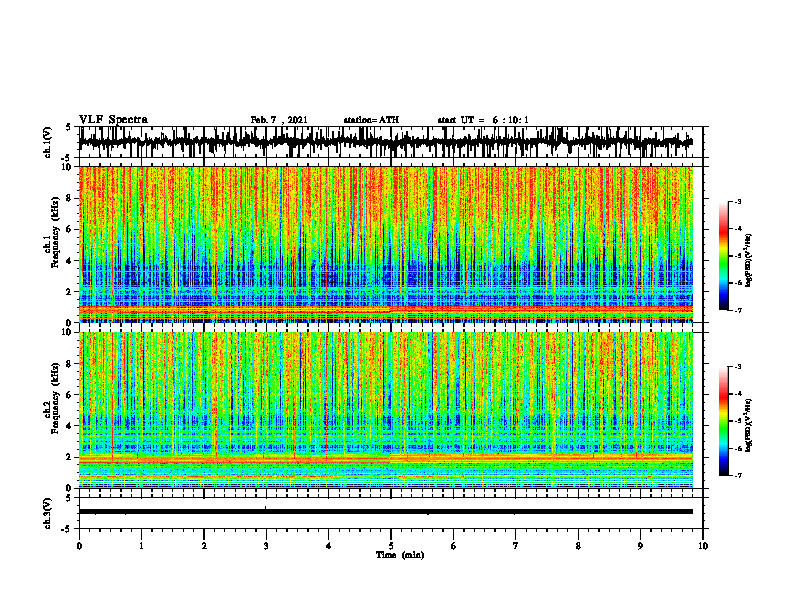Click the "station=ATH" header text
The width and height of the screenshot is (792, 612).
click(x=371, y=120)
